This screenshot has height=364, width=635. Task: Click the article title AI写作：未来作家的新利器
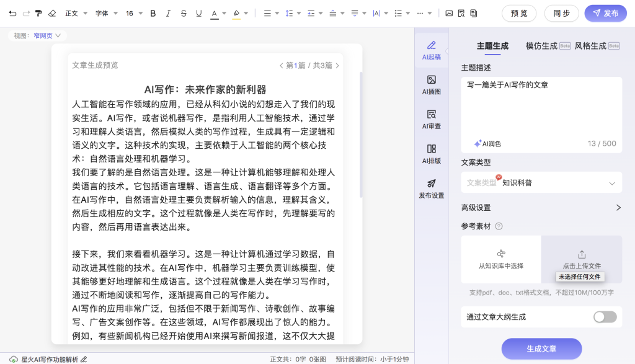click(205, 89)
